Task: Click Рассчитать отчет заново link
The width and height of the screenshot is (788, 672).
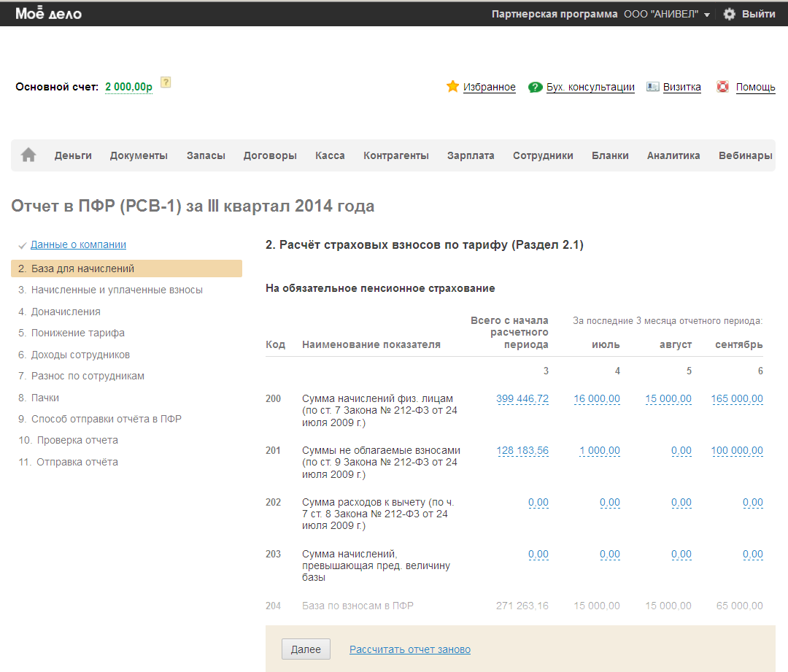Action: [x=409, y=649]
